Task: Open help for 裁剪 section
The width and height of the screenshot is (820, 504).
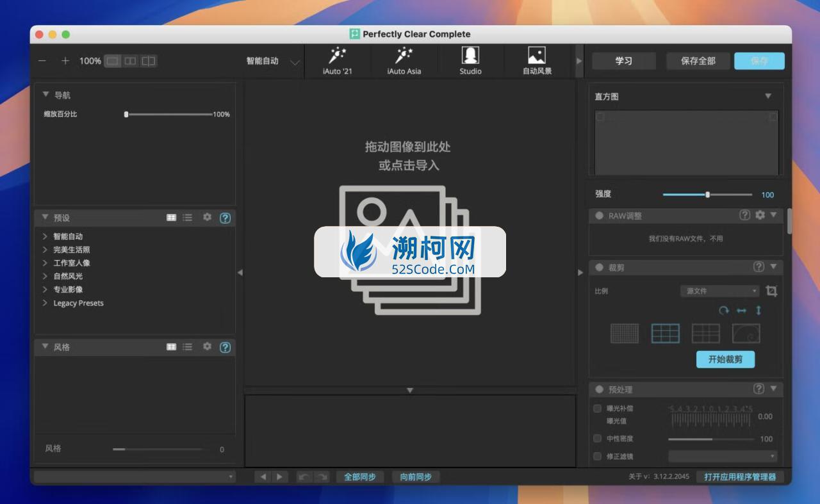Action: (x=758, y=266)
